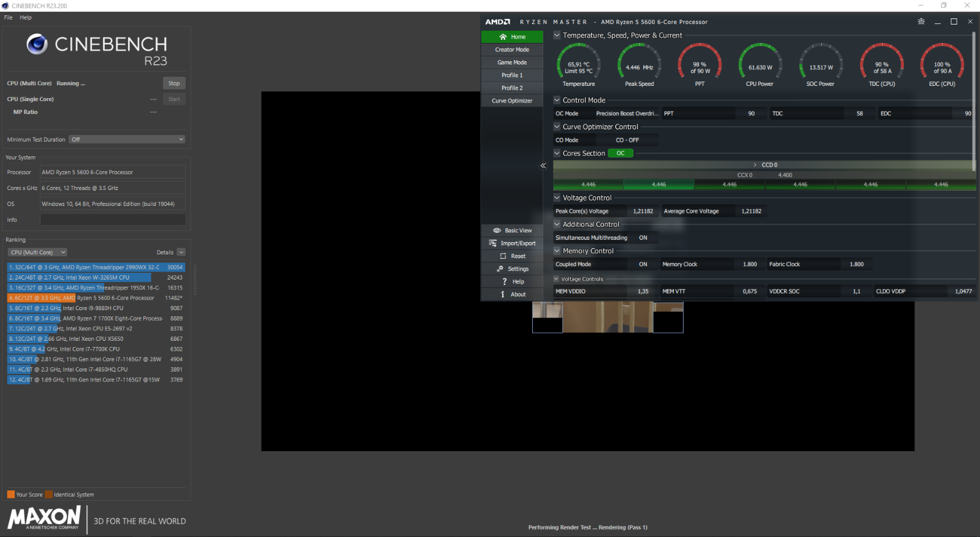Click the CO Mode CO - OFF value
The width and height of the screenshot is (980, 537).
click(x=627, y=140)
